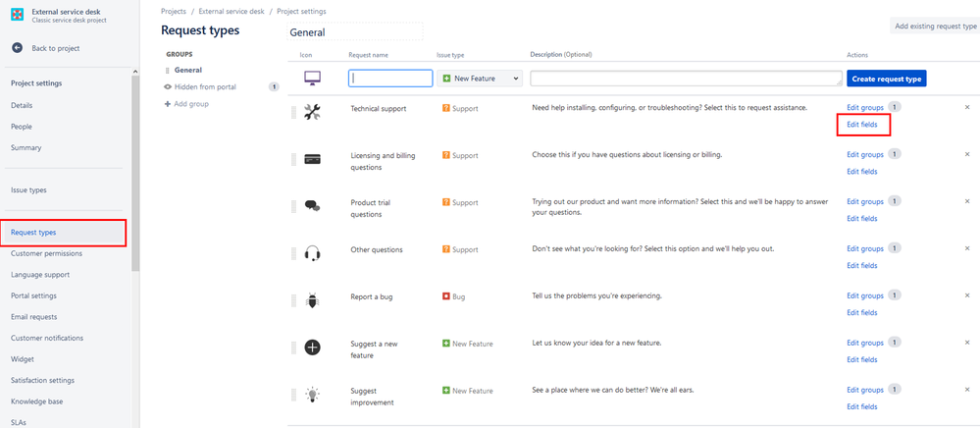Click the wrench icon for Technical support
The height and width of the screenshot is (428, 980).
tap(312, 112)
